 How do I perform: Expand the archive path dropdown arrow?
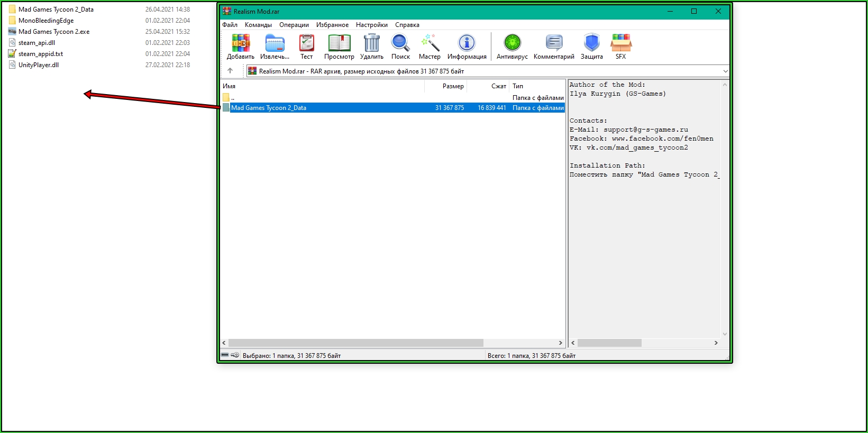(x=725, y=71)
